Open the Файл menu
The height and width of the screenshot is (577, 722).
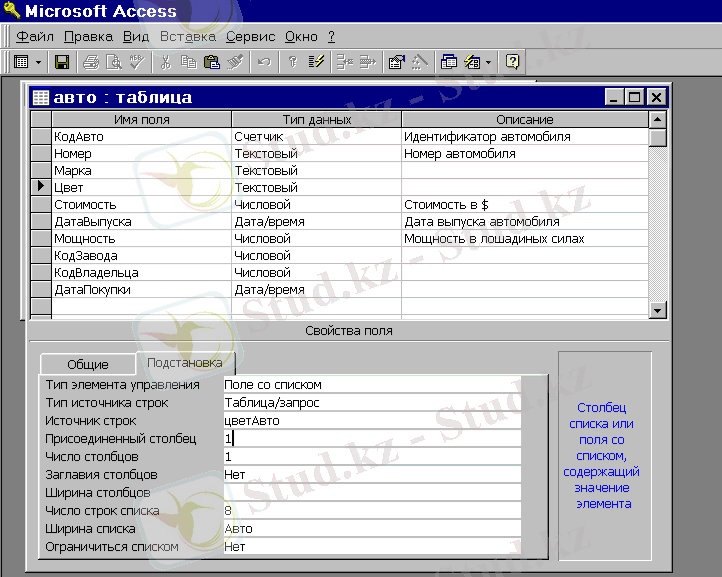35,36
